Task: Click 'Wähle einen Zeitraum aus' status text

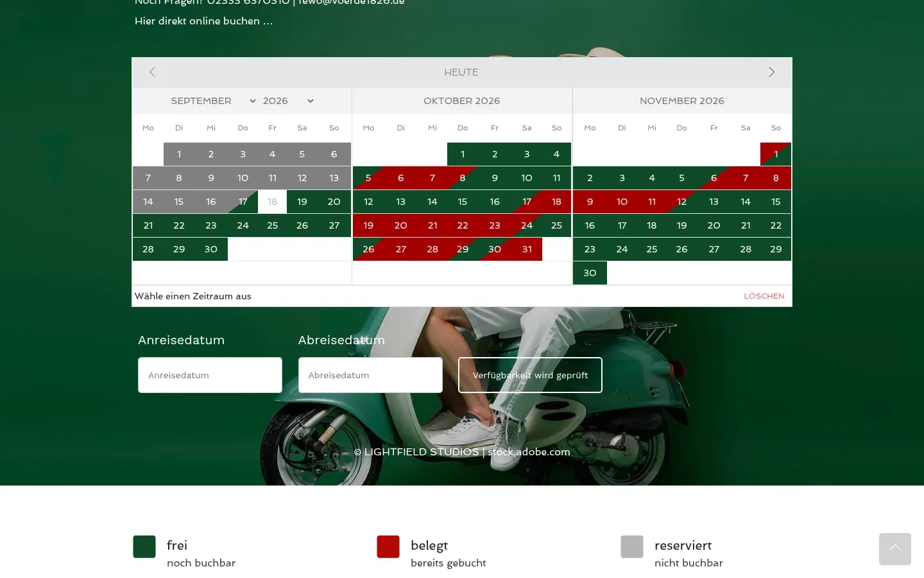Action: click(x=193, y=296)
